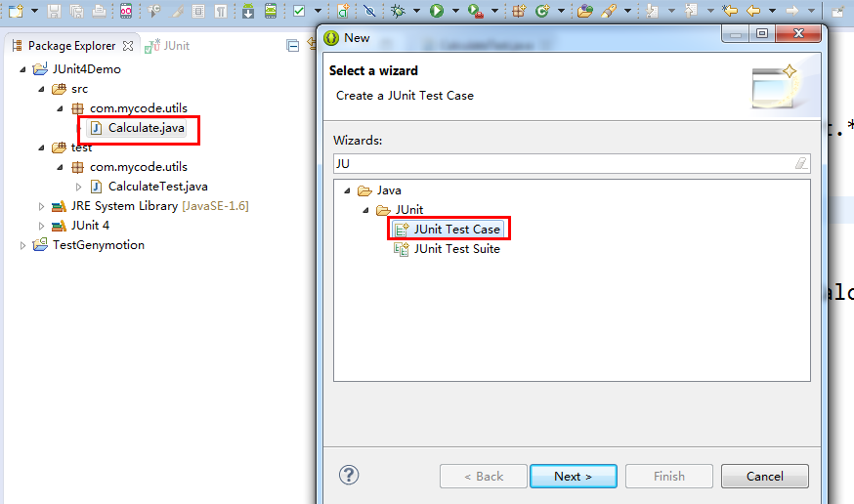Expand the JUnit 4 library node
Viewport: 854px width, 504px height.
point(41,226)
